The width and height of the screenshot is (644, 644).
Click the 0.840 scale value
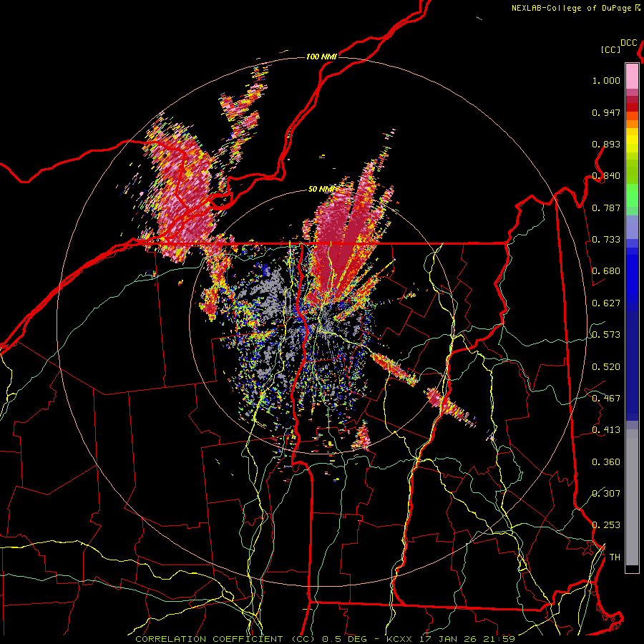point(606,176)
